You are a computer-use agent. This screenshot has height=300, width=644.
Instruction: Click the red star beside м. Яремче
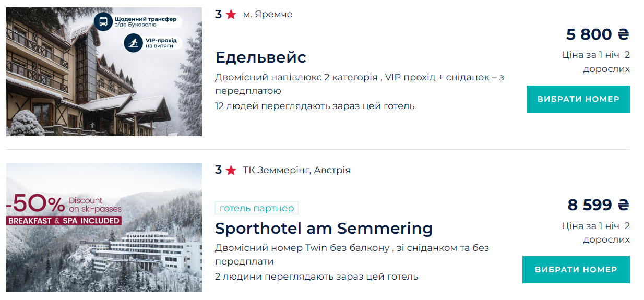click(x=231, y=15)
